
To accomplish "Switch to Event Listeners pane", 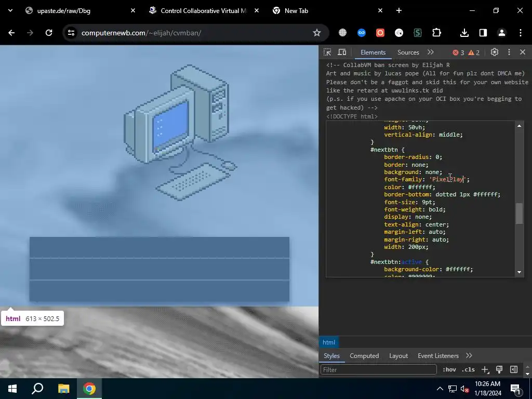I will (x=438, y=356).
